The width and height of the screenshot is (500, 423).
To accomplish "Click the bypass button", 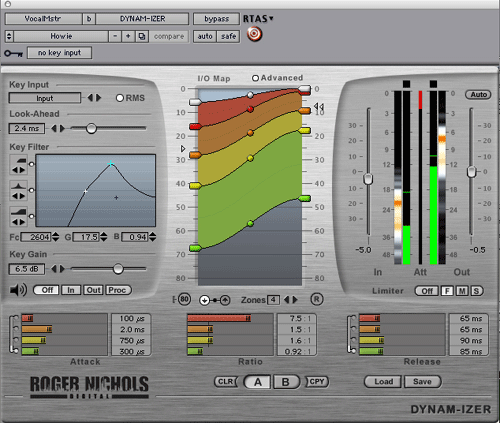I will click(x=216, y=19).
